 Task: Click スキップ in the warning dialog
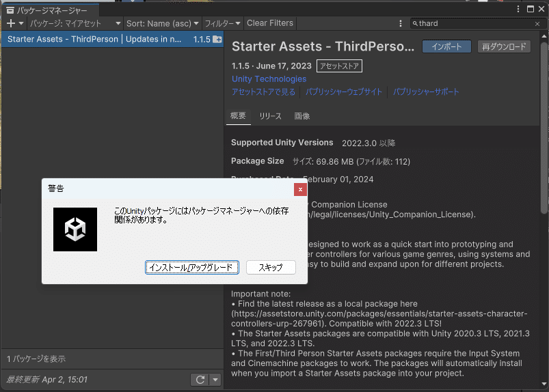pos(271,268)
